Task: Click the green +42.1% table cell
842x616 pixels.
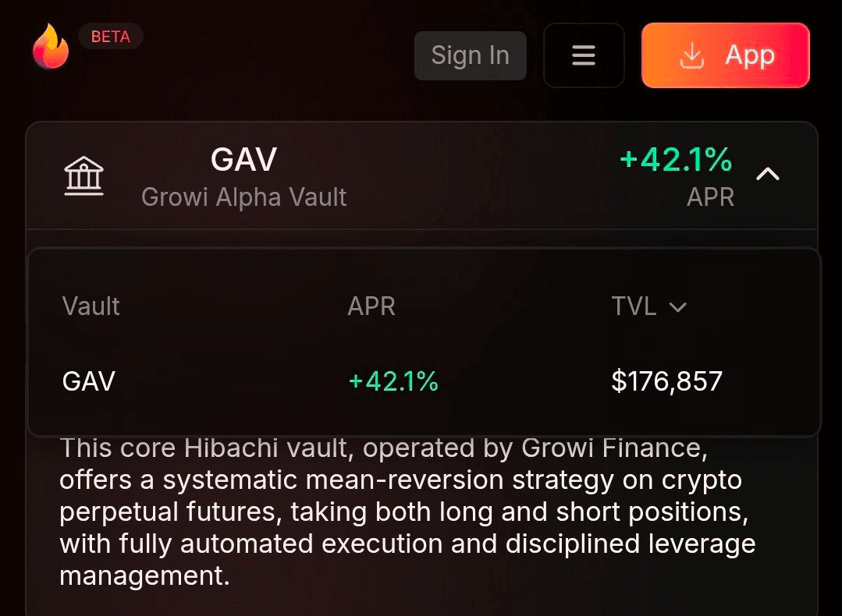Action: [393, 381]
